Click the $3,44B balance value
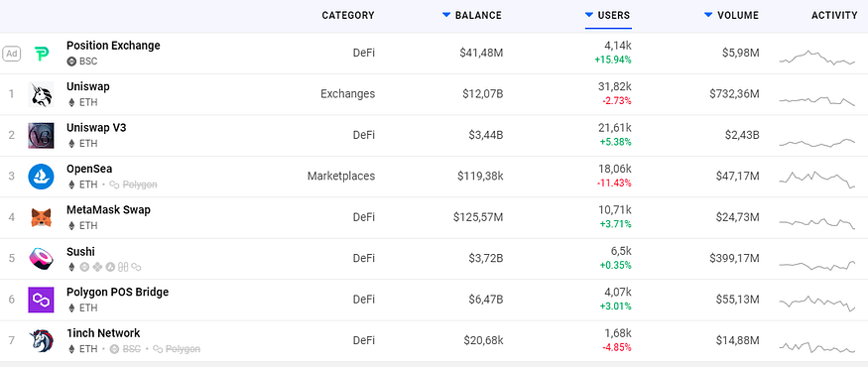This screenshot has width=868, height=367. tap(485, 135)
